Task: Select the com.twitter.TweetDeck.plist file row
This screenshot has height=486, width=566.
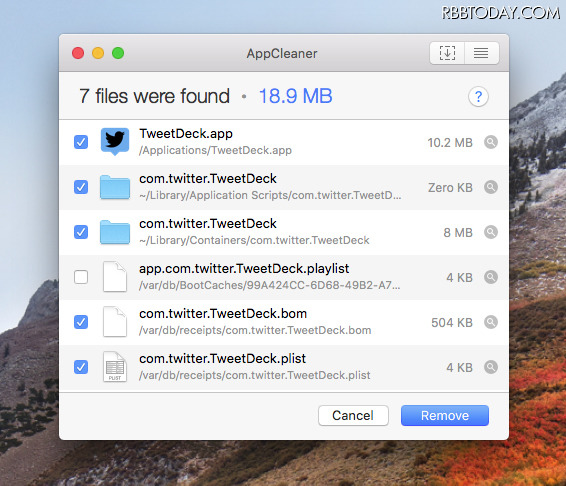Action: tap(284, 367)
